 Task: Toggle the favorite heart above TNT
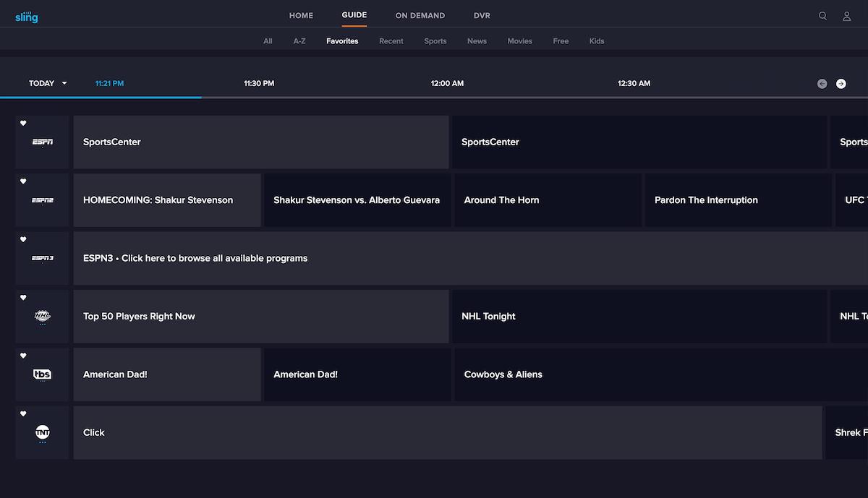22,413
